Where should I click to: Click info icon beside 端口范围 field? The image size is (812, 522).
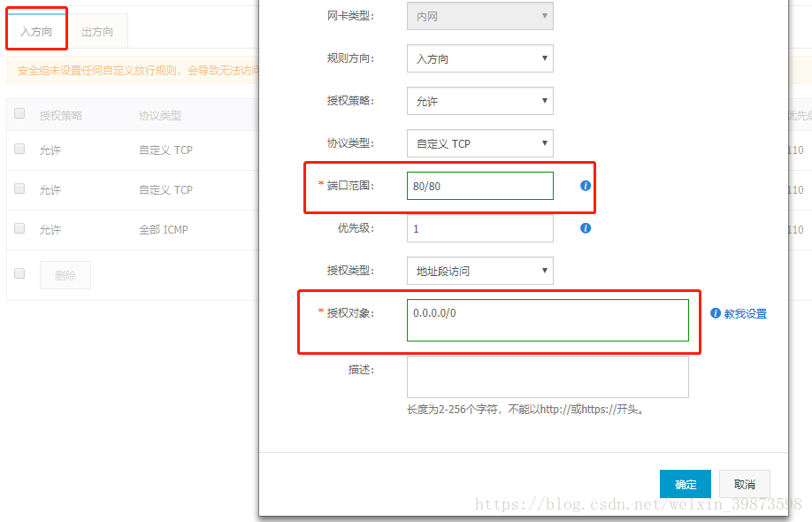coord(586,186)
